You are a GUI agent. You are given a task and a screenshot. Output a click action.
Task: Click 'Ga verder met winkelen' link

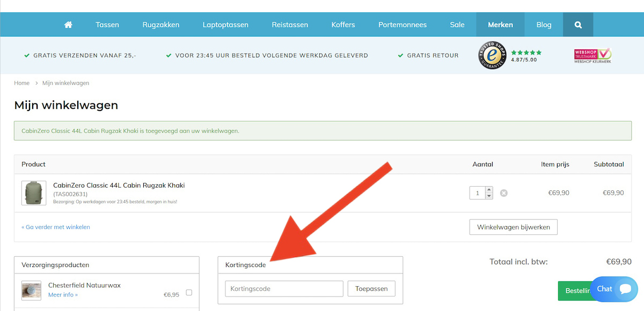pos(56,227)
